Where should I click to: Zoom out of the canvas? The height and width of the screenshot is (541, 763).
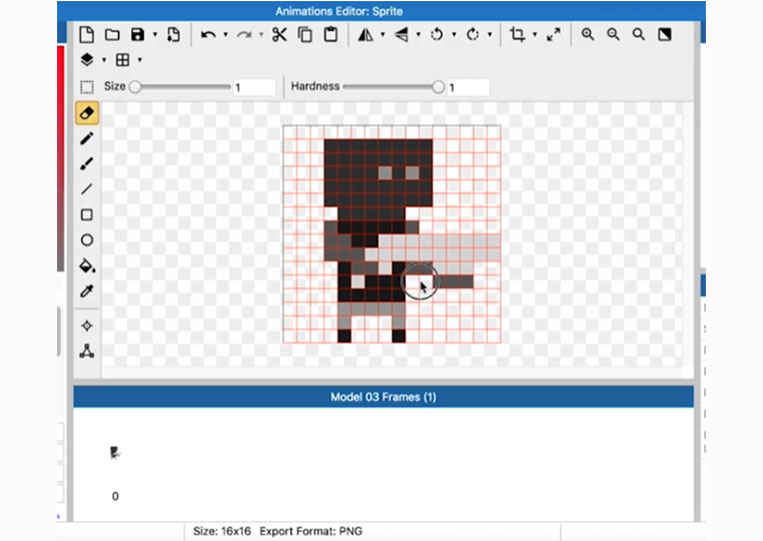pyautogui.click(x=613, y=35)
